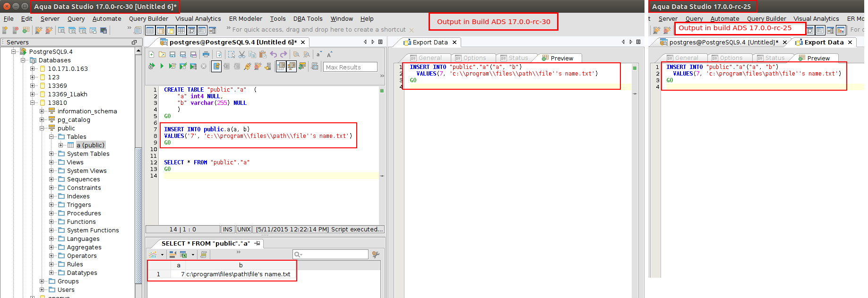Click the gray Cancel execution icon
The width and height of the screenshot is (868, 298).
[x=204, y=66]
